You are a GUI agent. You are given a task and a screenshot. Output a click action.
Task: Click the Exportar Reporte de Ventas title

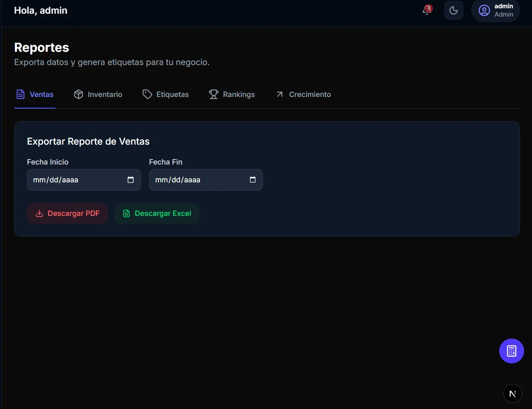[88, 141]
